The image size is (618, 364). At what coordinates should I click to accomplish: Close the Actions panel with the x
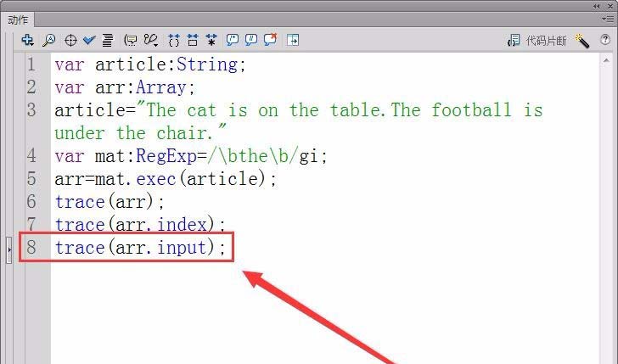tap(610, 6)
